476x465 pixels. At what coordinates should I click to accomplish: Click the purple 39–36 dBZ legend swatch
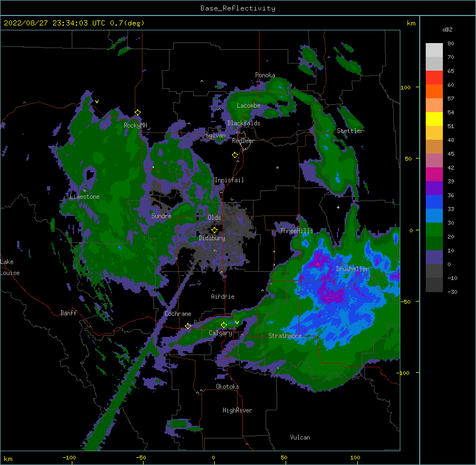point(434,188)
